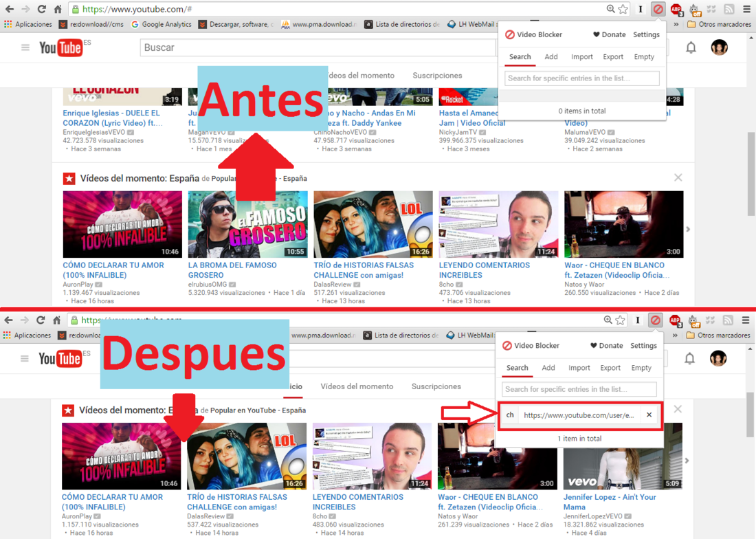Open Google Analytics bookmark in Antes bar
Screen dimensions: 756x539
pos(162,24)
